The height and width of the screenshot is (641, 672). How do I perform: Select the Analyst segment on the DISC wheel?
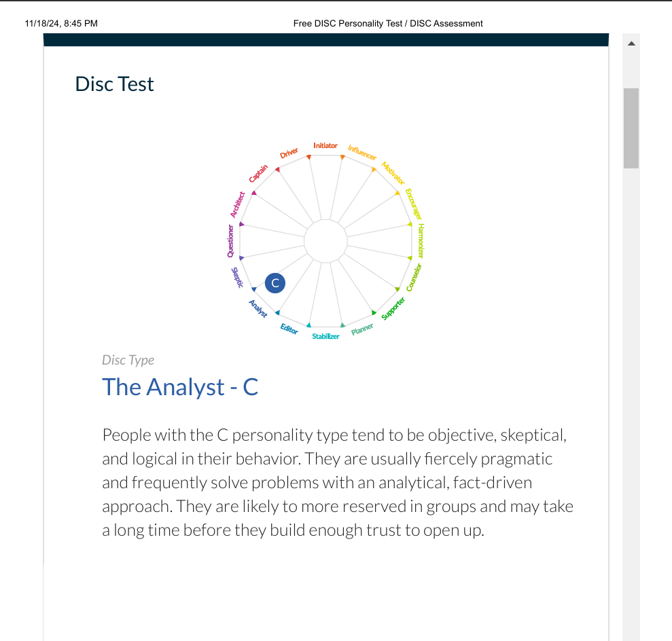(258, 307)
